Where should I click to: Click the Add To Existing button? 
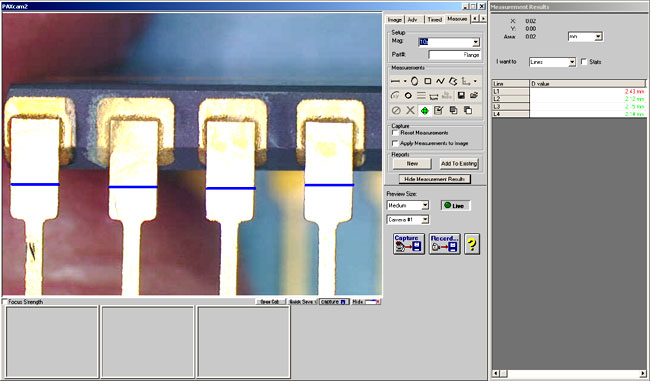(x=459, y=164)
